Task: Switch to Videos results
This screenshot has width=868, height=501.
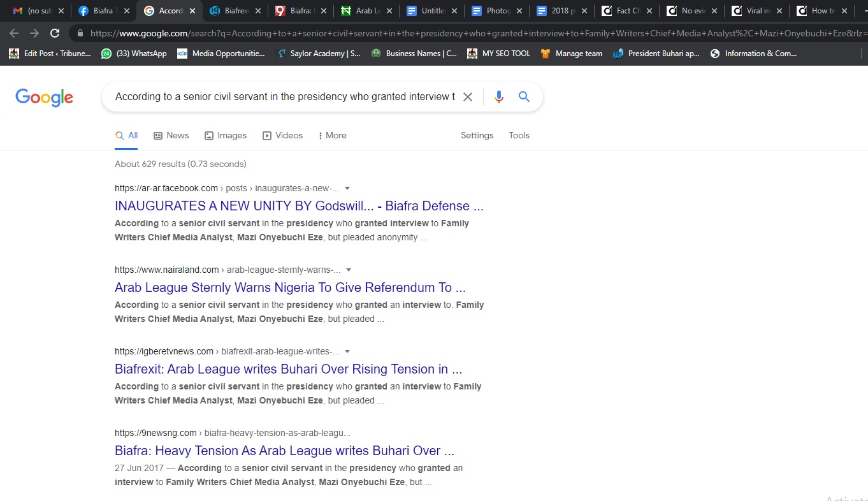Action: click(x=283, y=136)
